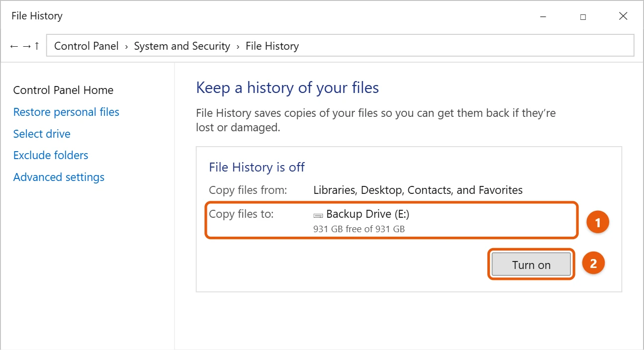Close the File History window
Viewport: 644px width, 350px height.
(x=623, y=16)
